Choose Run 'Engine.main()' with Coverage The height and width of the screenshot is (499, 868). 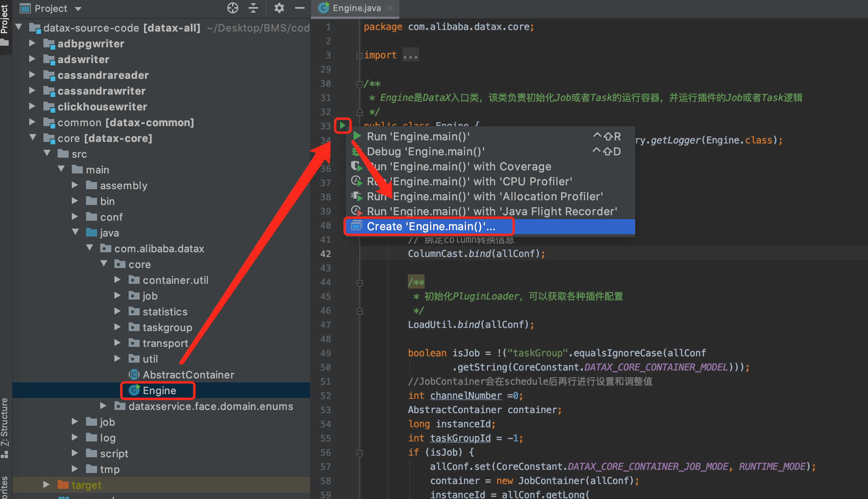pyautogui.click(x=490, y=166)
